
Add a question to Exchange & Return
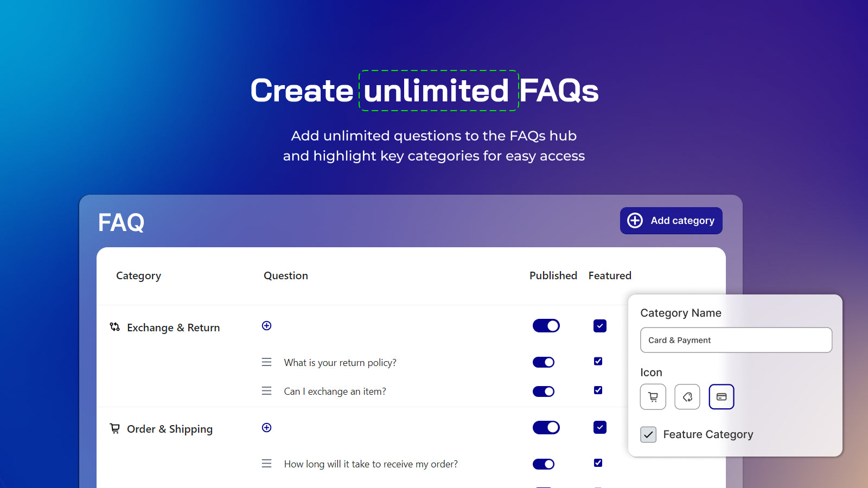pyautogui.click(x=266, y=326)
